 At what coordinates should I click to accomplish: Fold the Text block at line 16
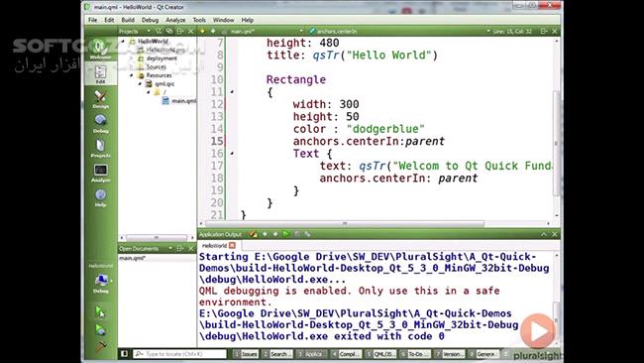[232, 154]
